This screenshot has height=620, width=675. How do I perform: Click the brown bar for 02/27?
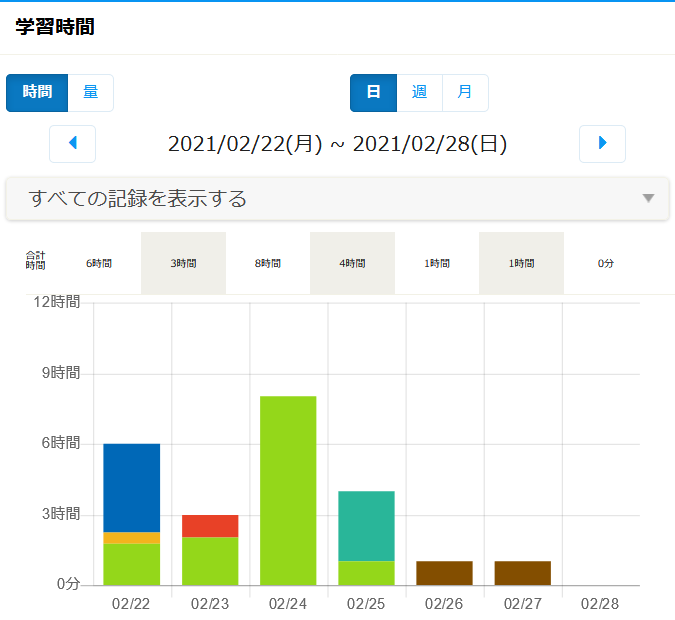tap(522, 573)
